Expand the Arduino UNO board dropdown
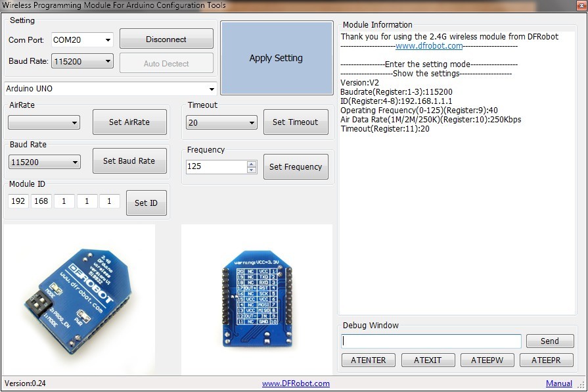The image size is (588, 392). [x=110, y=89]
